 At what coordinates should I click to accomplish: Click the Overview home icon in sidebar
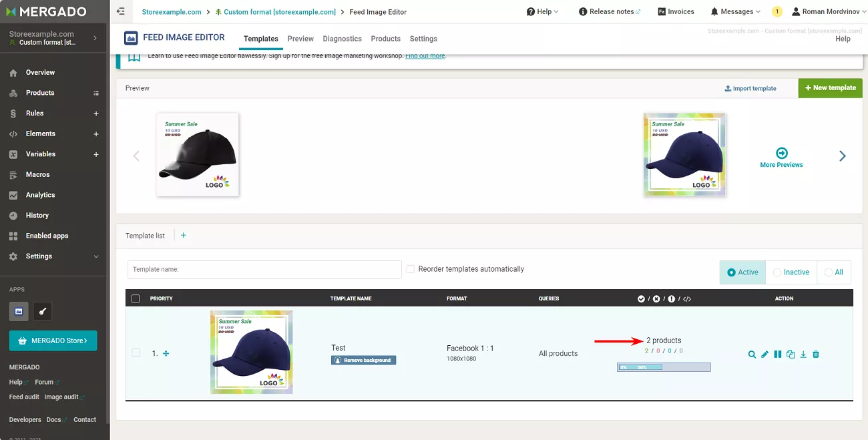click(x=13, y=73)
